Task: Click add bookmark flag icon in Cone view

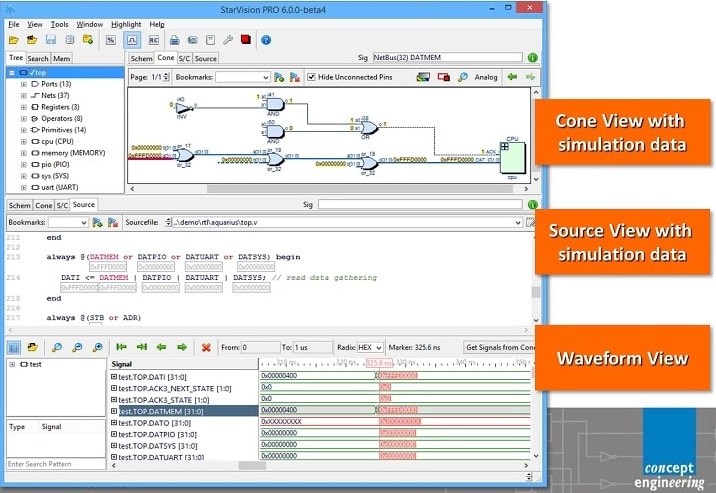Action: tap(279, 77)
